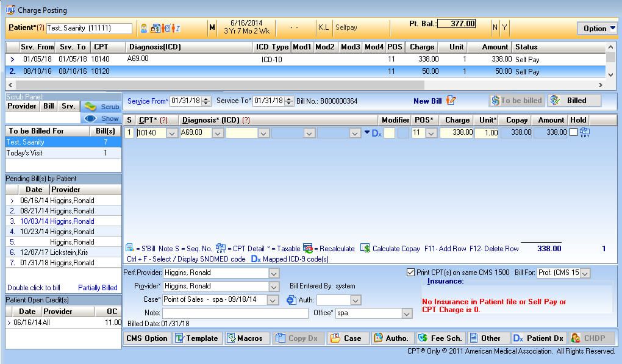Select charge row 08/10/16 CPT 10120

point(306,71)
